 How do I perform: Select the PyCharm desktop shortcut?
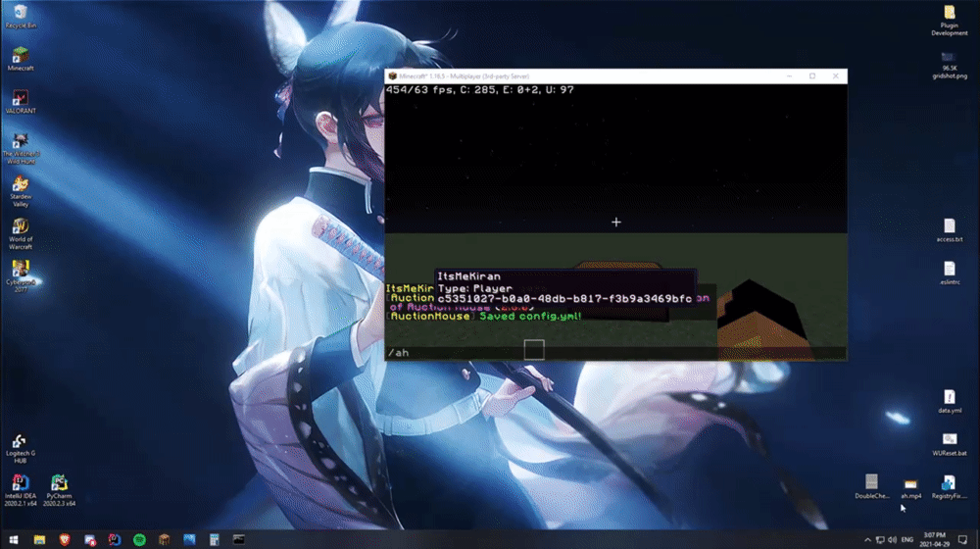(60, 490)
